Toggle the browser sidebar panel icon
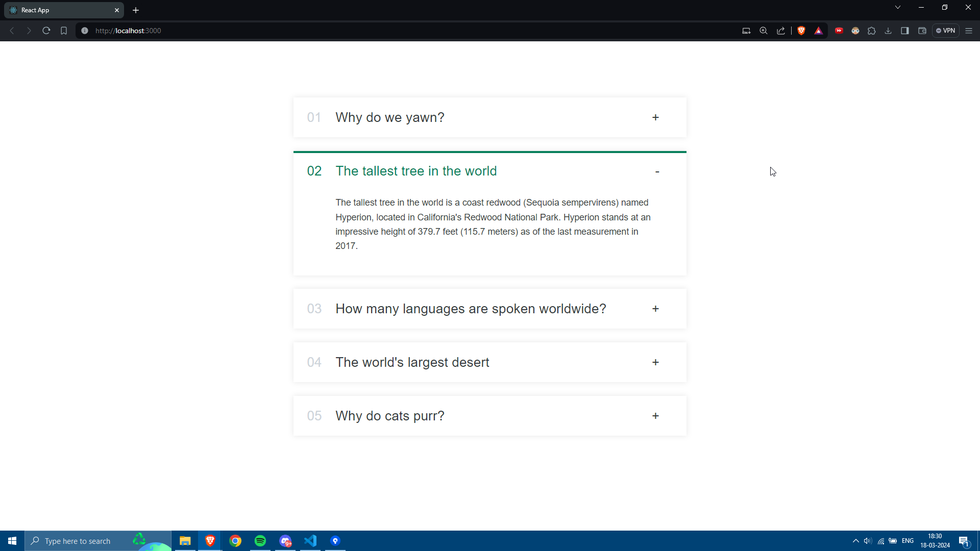This screenshot has width=980, height=551. [x=905, y=31]
